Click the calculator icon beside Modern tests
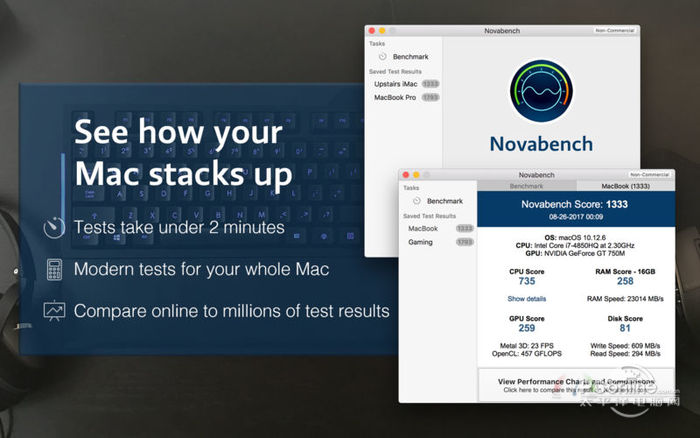 [x=54, y=270]
